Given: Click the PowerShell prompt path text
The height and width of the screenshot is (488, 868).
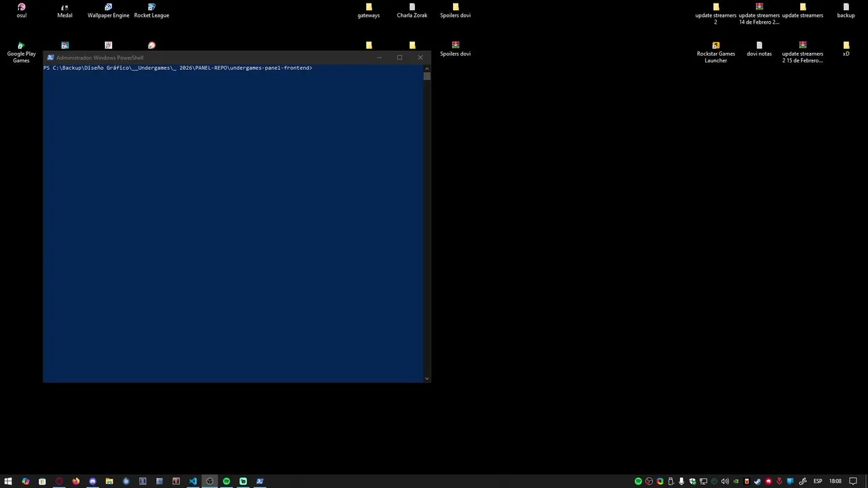Looking at the screenshot, I should pyautogui.click(x=178, y=68).
